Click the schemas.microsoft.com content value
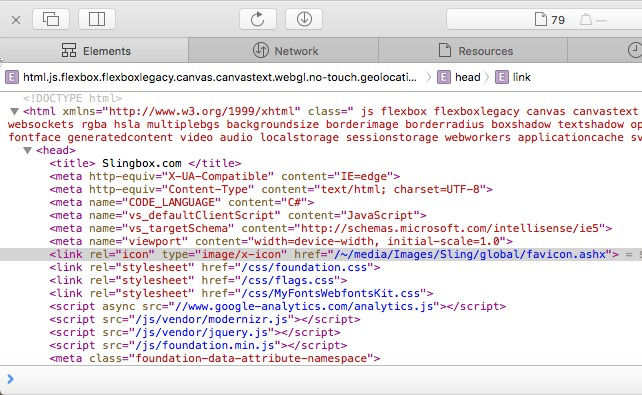Viewport: 642px width, 395px height. (450, 228)
